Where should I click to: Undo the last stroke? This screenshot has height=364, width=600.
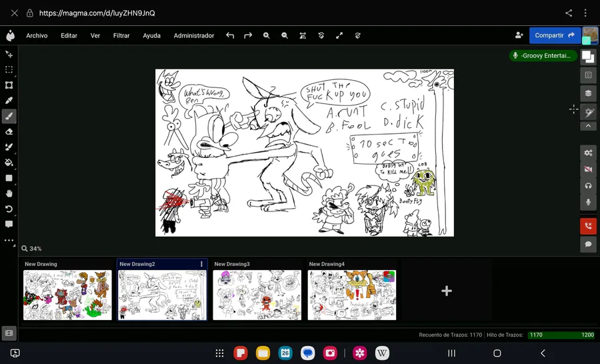click(x=230, y=35)
